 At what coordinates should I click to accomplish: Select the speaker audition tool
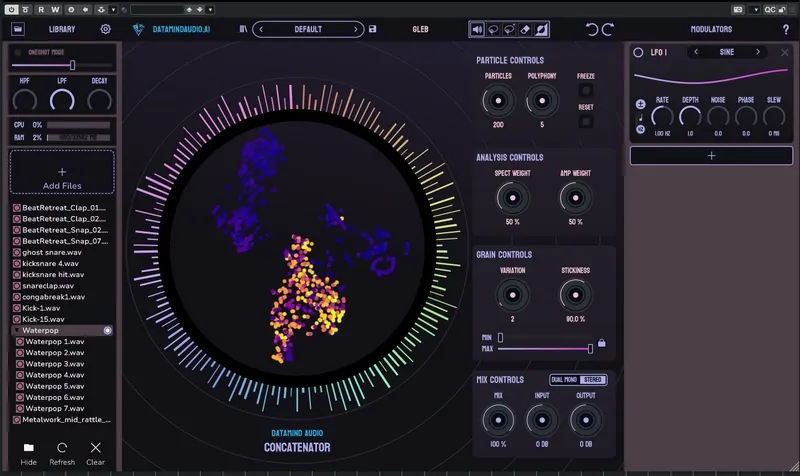478,30
